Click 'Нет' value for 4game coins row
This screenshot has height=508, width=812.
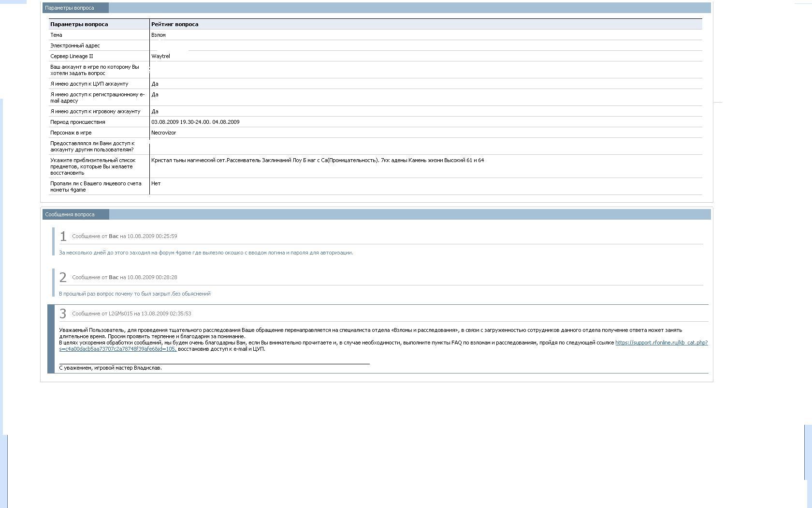(x=156, y=183)
